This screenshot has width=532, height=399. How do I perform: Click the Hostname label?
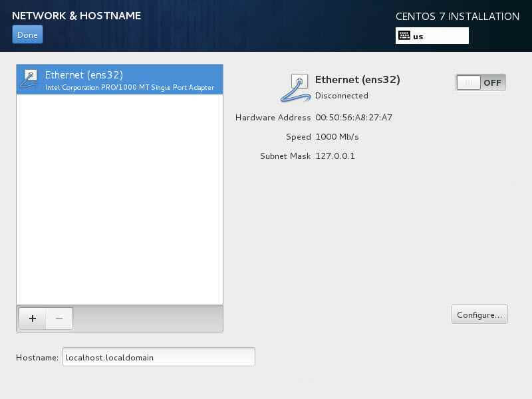coord(37,358)
